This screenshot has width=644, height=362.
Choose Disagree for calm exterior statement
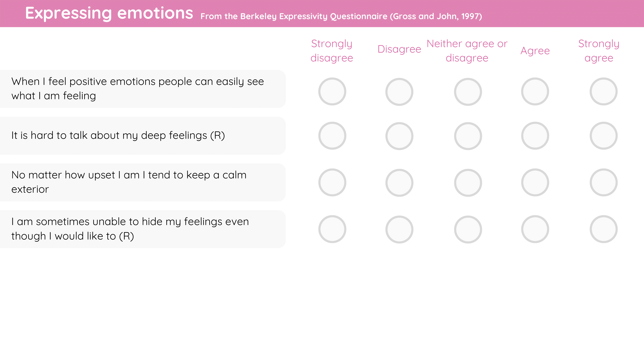pos(399,183)
